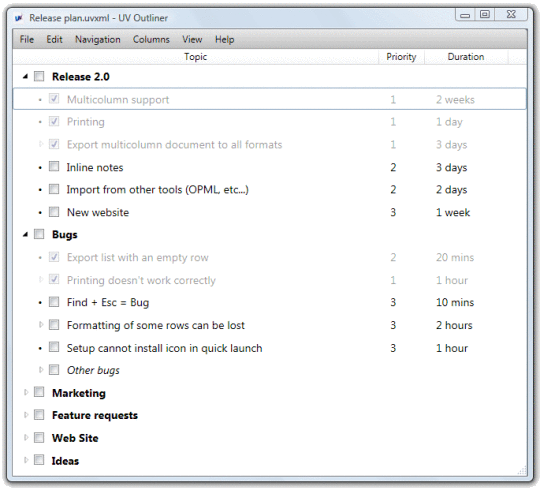540x490 pixels.
Task: Click the 2 days duration cell
Action: [451, 190]
